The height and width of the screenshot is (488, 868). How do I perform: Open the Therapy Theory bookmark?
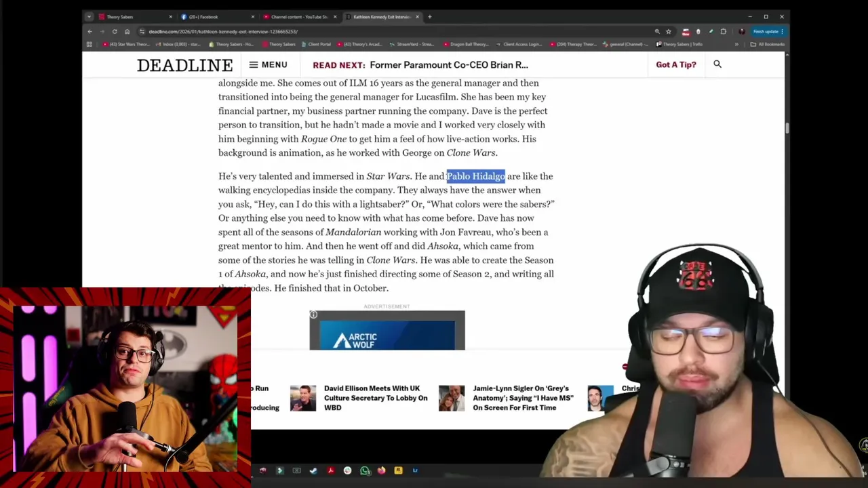(574, 44)
